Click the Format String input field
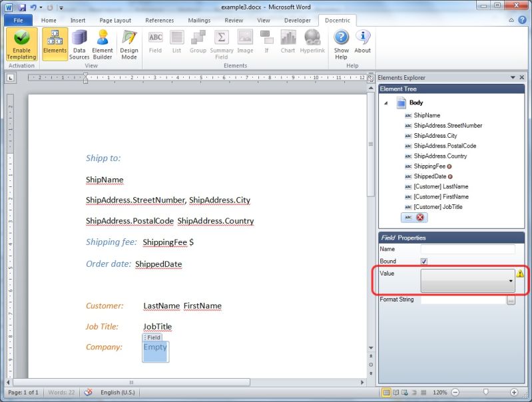Viewport: 532px width, 402px height. coord(463,300)
